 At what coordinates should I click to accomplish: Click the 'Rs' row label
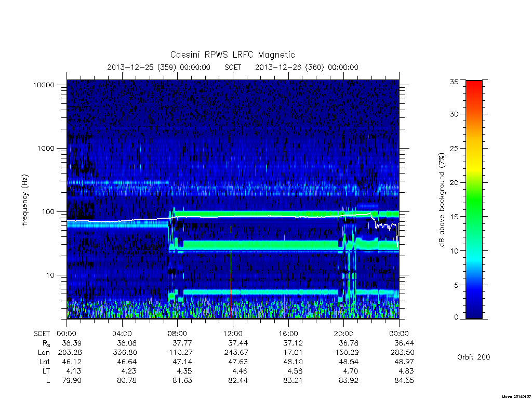46,344
